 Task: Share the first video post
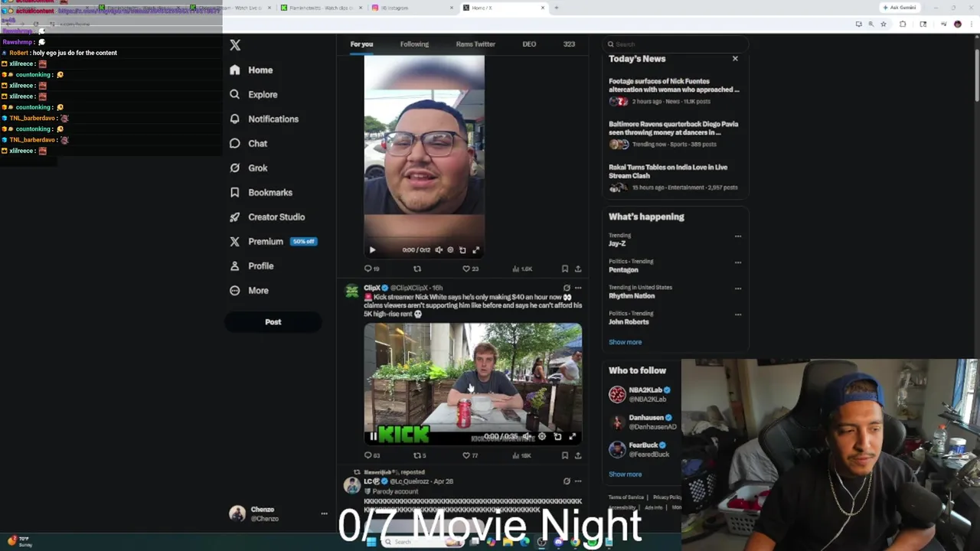coord(578,269)
